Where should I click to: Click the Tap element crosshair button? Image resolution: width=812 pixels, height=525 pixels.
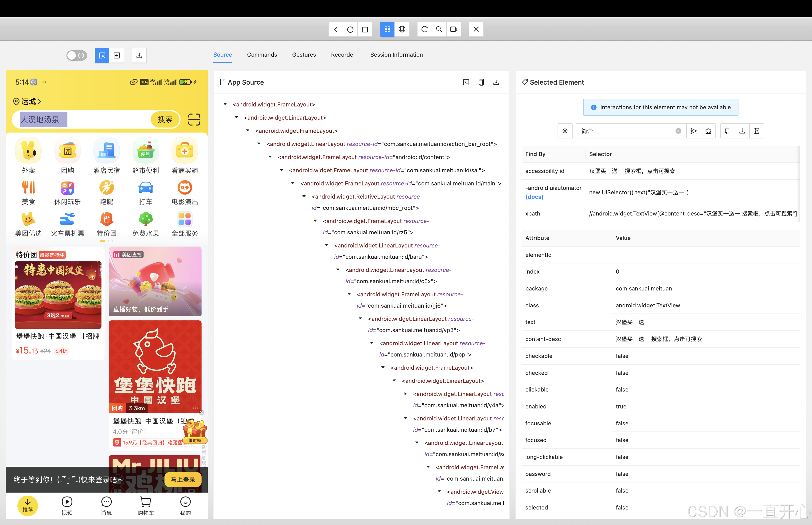tap(565, 131)
